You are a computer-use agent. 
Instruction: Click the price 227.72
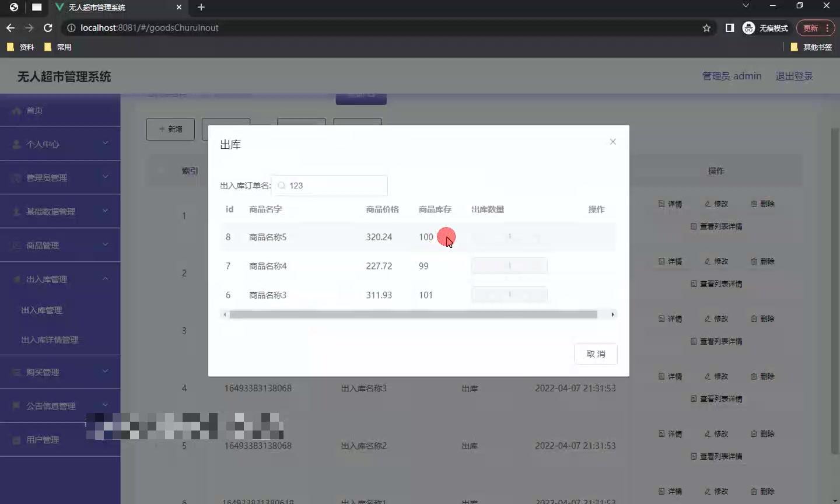point(379,266)
